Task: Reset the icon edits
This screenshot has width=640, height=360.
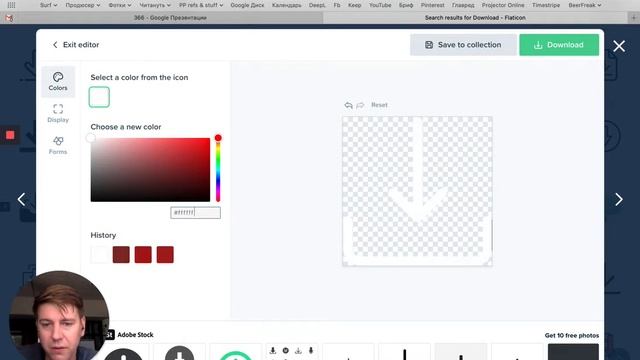Action: point(379,105)
